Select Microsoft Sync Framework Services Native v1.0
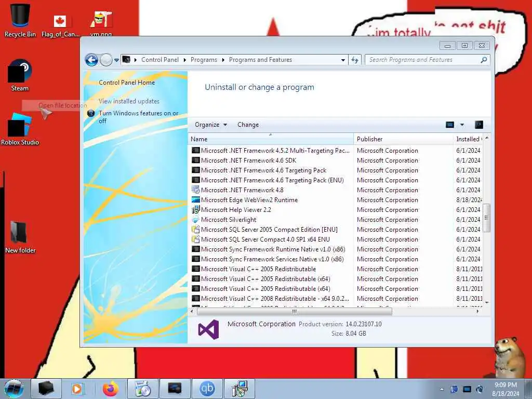Image resolution: width=532 pixels, height=399 pixels. point(336,259)
